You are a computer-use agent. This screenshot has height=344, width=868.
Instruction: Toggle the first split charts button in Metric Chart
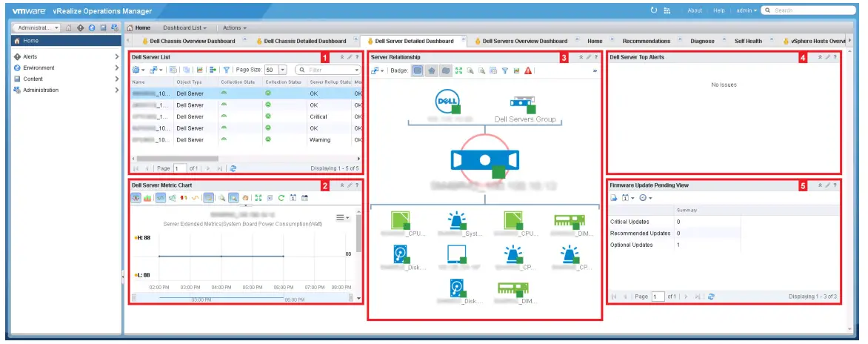coord(136,198)
